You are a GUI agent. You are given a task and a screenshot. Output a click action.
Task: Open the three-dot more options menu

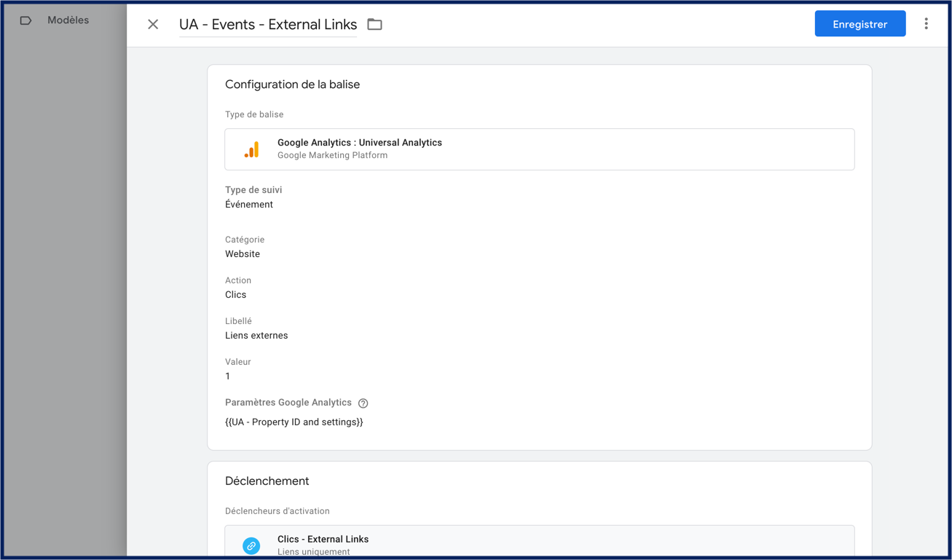click(927, 24)
